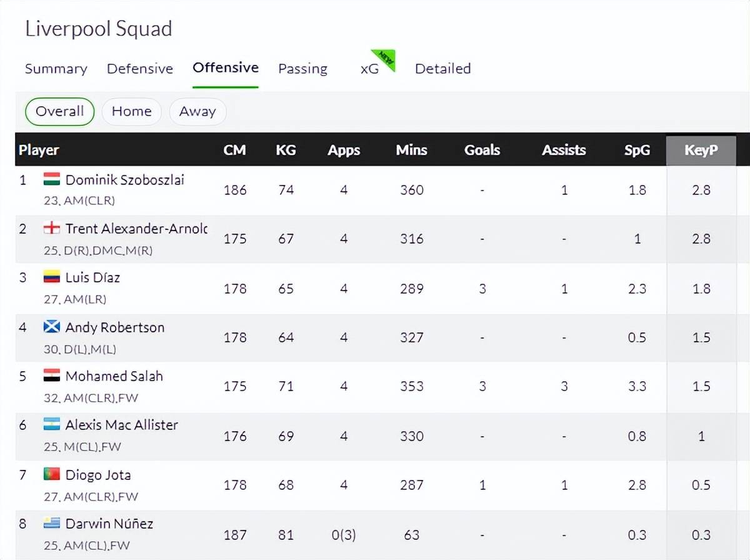Click the Portugal flag next to Diogo Jota

pyautogui.click(x=51, y=474)
